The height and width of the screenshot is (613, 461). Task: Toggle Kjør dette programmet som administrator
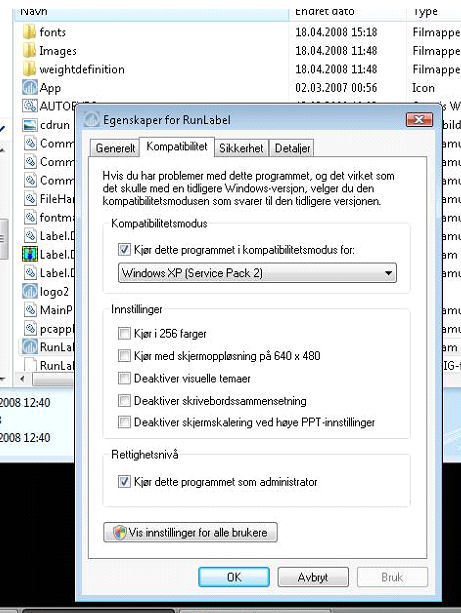point(124,482)
